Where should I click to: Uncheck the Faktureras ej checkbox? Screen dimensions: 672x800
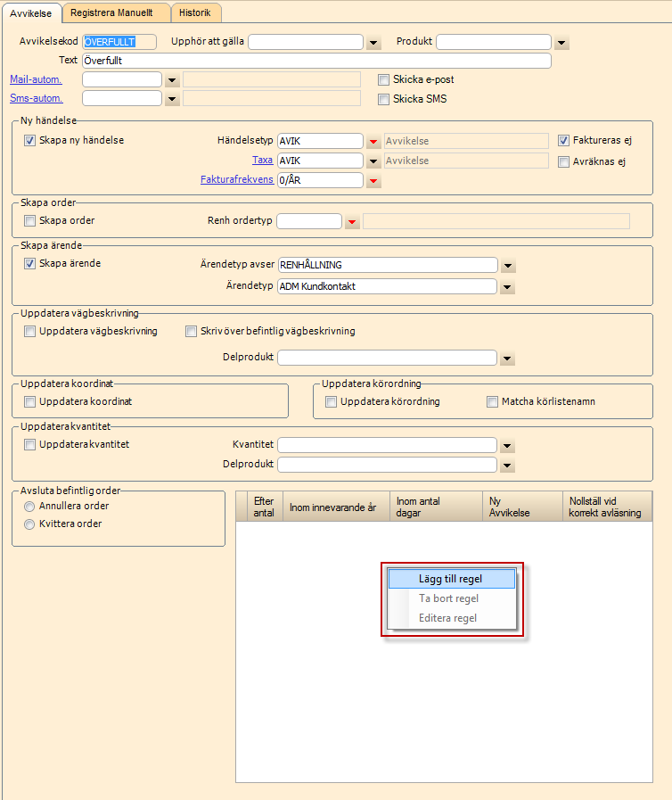click(563, 140)
